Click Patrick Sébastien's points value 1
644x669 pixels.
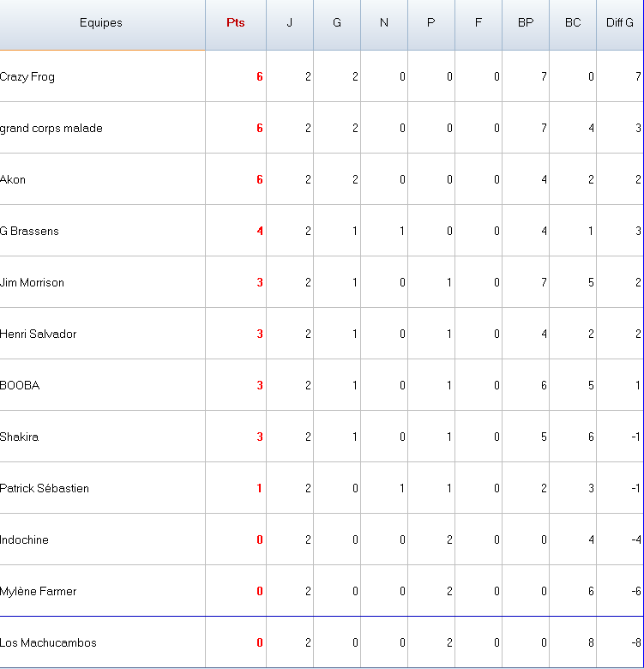coord(260,489)
